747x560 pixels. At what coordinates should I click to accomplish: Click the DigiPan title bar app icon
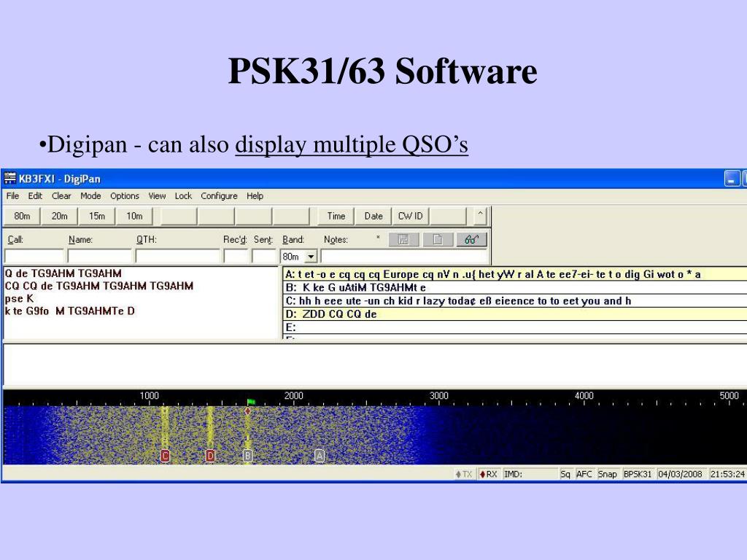[x=9, y=179]
